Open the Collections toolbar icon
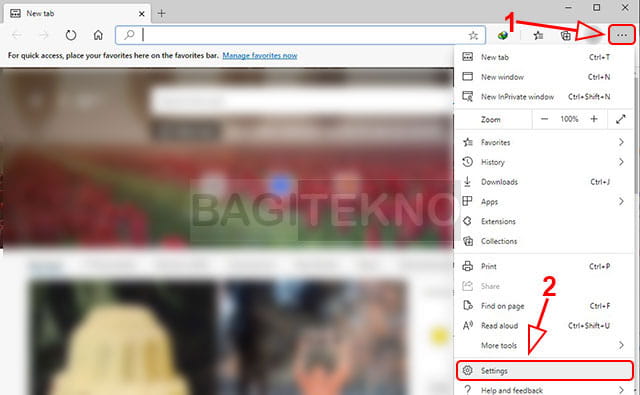Image resolution: width=640 pixels, height=395 pixels. pyautogui.click(x=566, y=36)
